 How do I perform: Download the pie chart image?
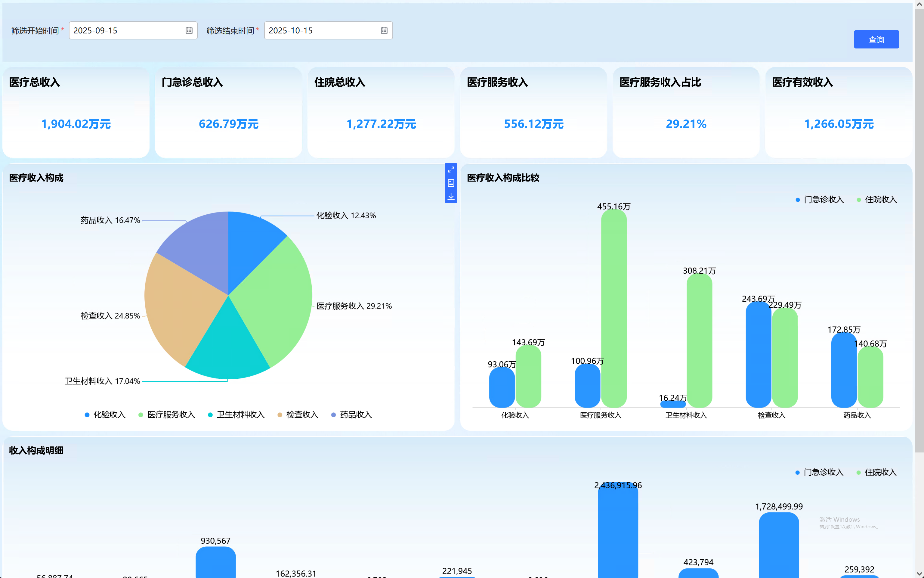[451, 197]
